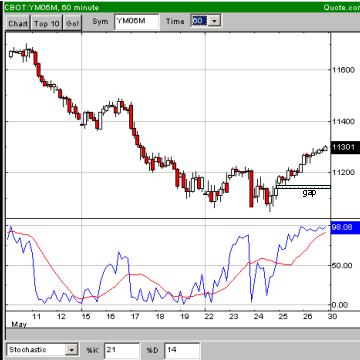Click the 11400 price axis label
360x360 pixels.
344,121
